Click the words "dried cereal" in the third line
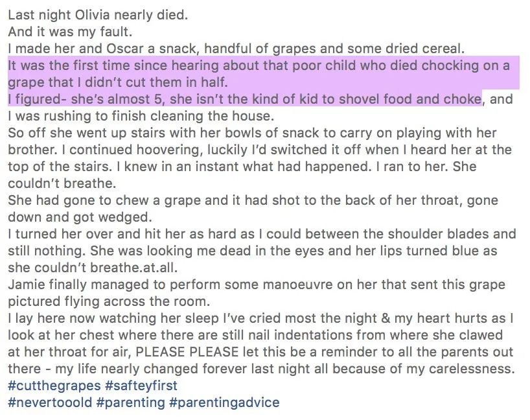This screenshot has height=420, width=530. coord(383,49)
